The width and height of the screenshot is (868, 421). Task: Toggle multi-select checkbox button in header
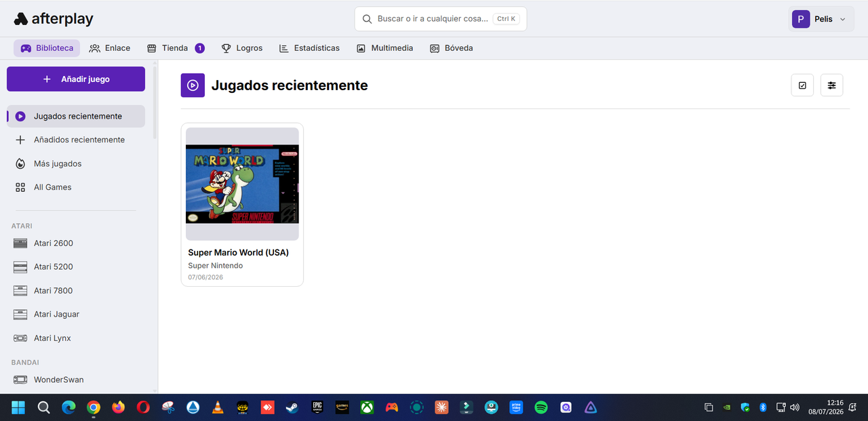[802, 85]
